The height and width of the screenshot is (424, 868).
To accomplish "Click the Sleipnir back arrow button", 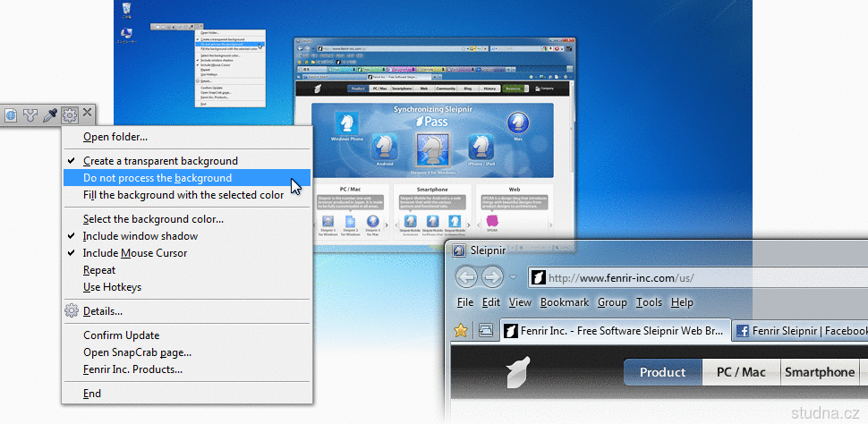I will pos(466,276).
